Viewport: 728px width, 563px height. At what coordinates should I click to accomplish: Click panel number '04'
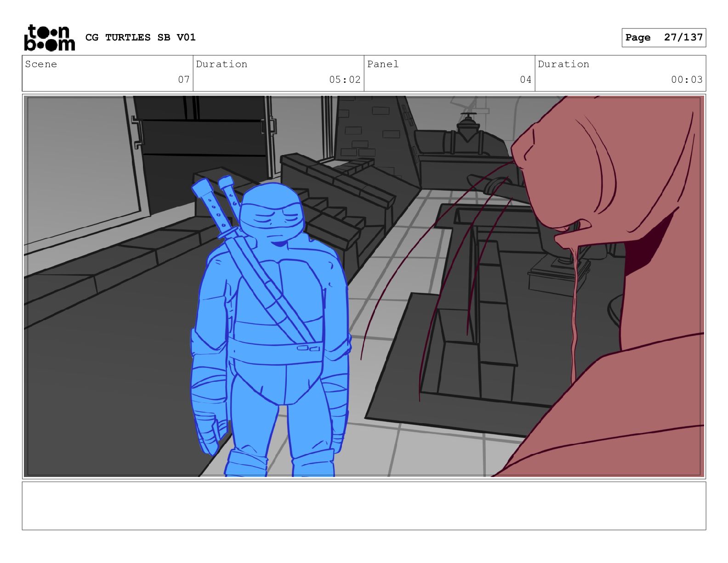pos(526,80)
